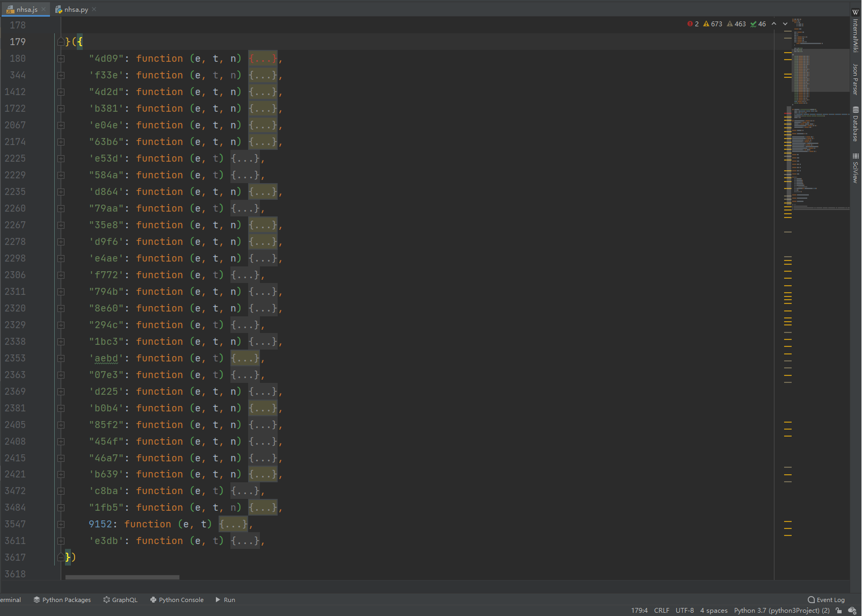Click folded body of "79aa" function

click(x=245, y=208)
